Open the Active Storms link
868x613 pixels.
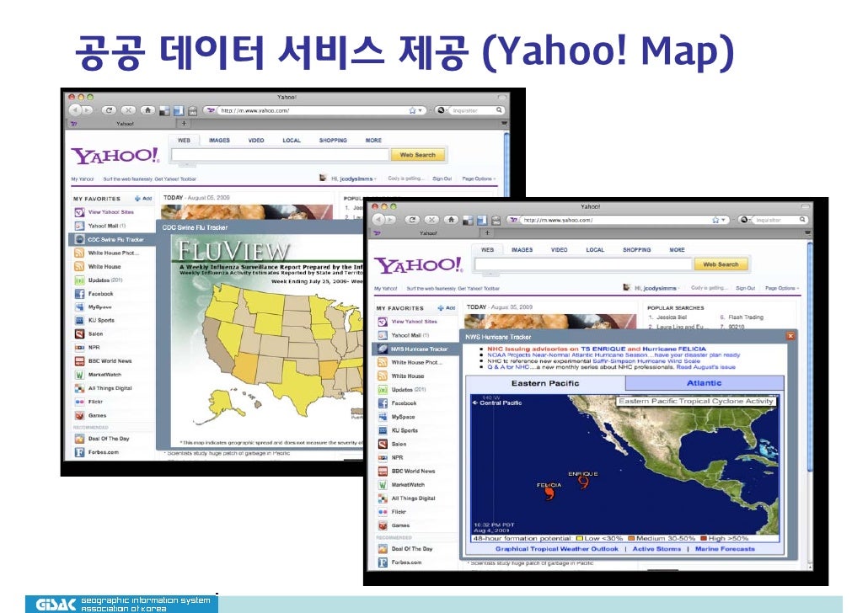coord(656,549)
